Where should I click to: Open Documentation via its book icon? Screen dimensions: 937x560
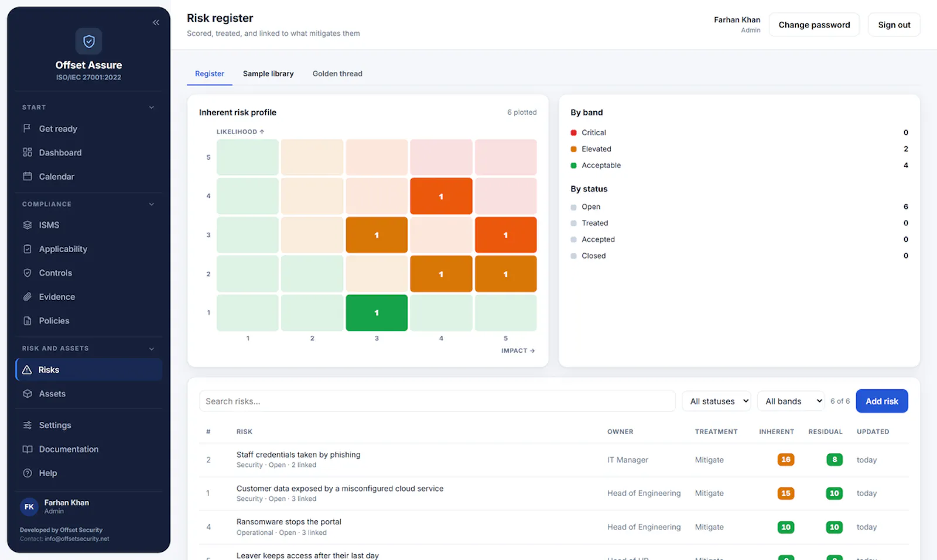coord(27,449)
